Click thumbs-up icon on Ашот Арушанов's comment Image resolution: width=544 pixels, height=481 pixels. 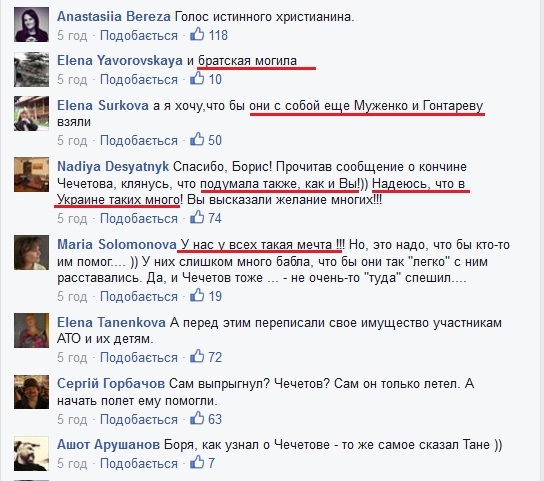click(x=197, y=462)
